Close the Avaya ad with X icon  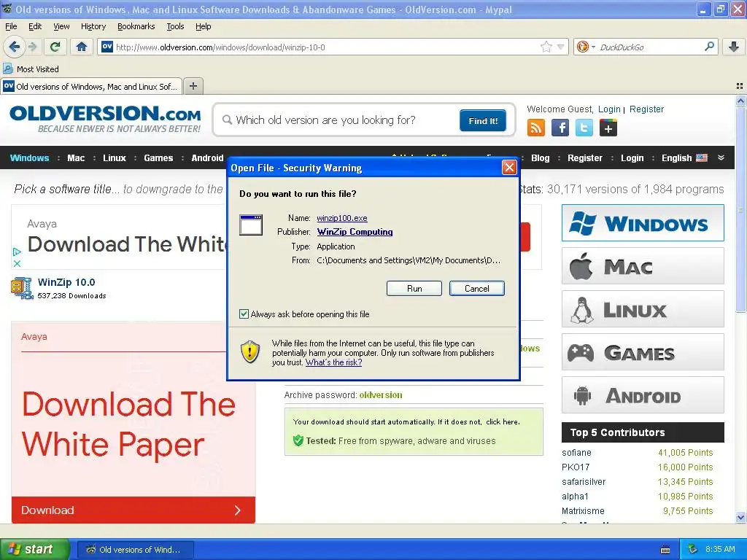point(18,263)
